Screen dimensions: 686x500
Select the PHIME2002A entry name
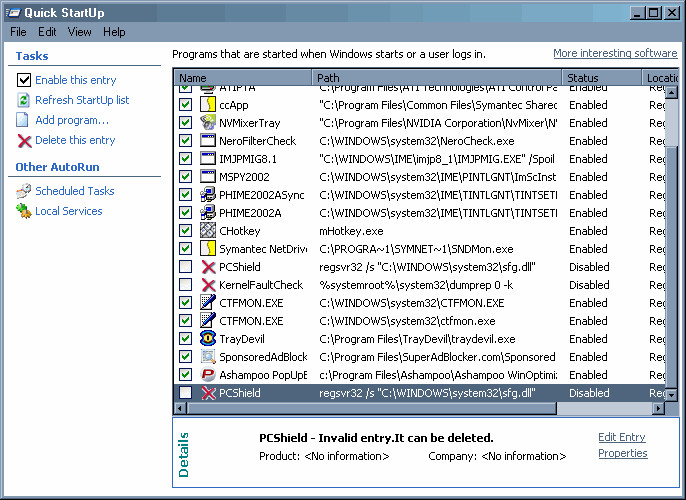click(x=250, y=213)
